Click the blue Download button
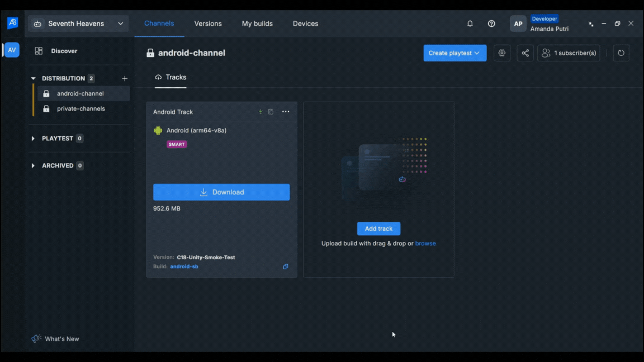 click(x=221, y=192)
